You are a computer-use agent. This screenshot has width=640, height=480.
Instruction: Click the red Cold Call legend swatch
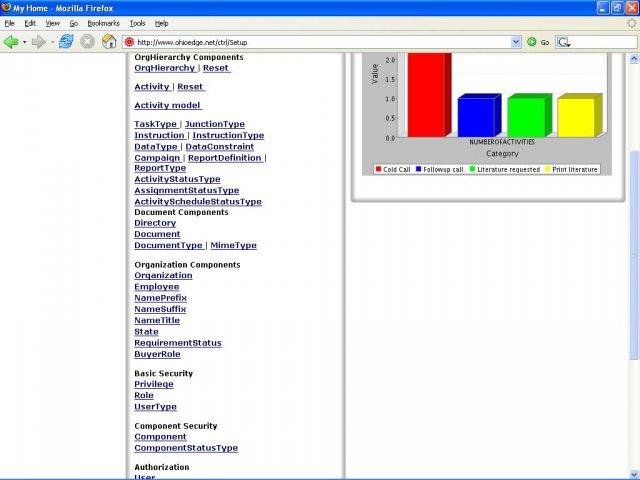378,169
